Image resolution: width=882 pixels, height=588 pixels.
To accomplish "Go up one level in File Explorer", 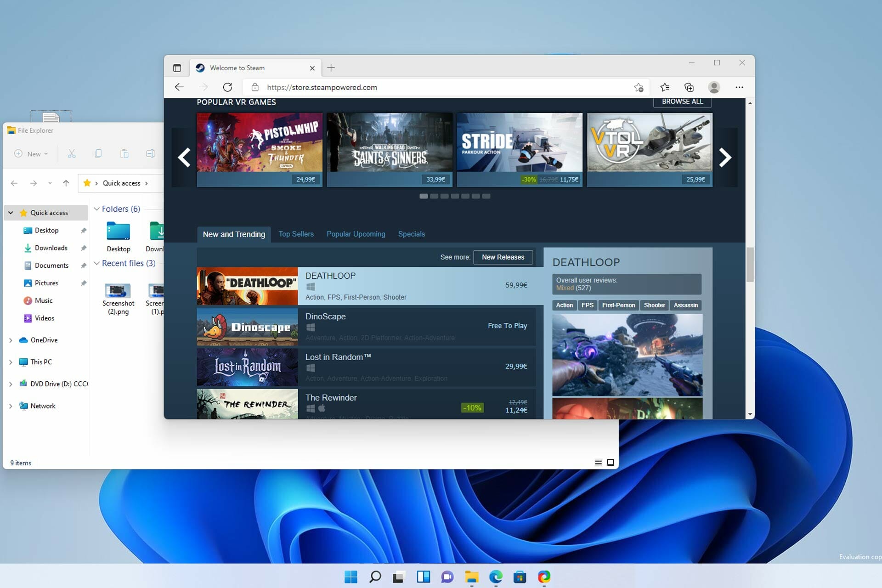I will (x=66, y=183).
